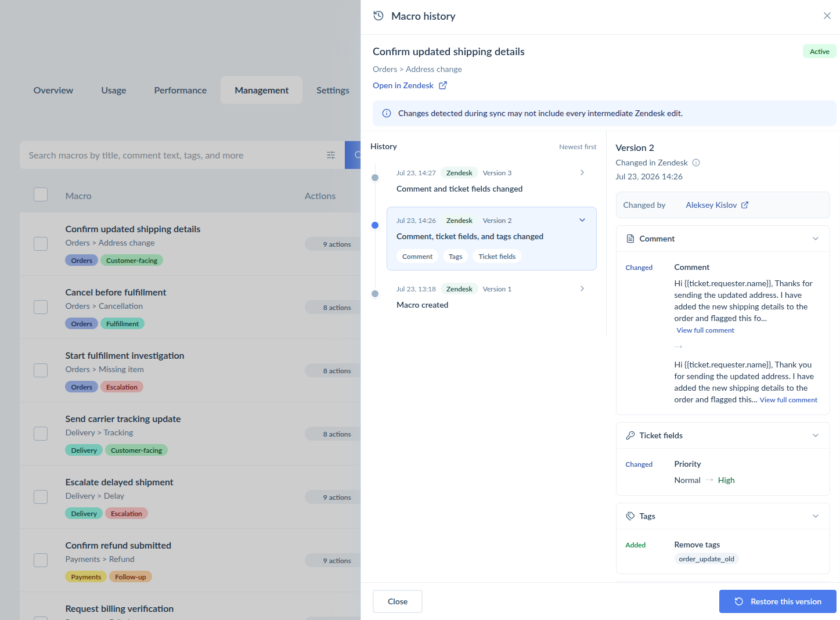Click the filter sliders icon in the search bar
The height and width of the screenshot is (620, 840).
click(x=331, y=155)
